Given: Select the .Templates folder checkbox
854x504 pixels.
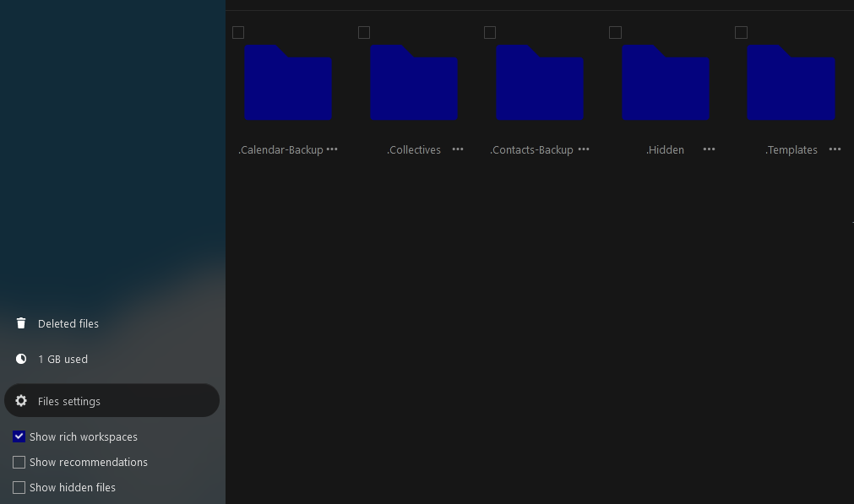Looking at the screenshot, I should pyautogui.click(x=742, y=32).
